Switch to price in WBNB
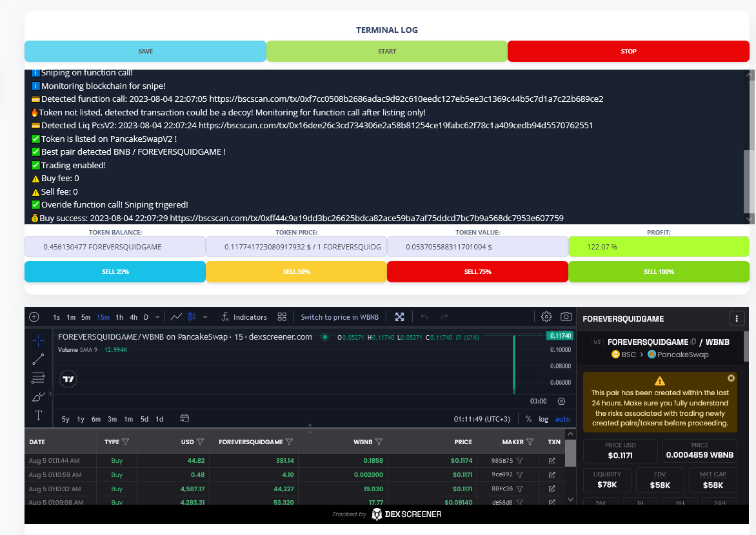 pos(340,317)
